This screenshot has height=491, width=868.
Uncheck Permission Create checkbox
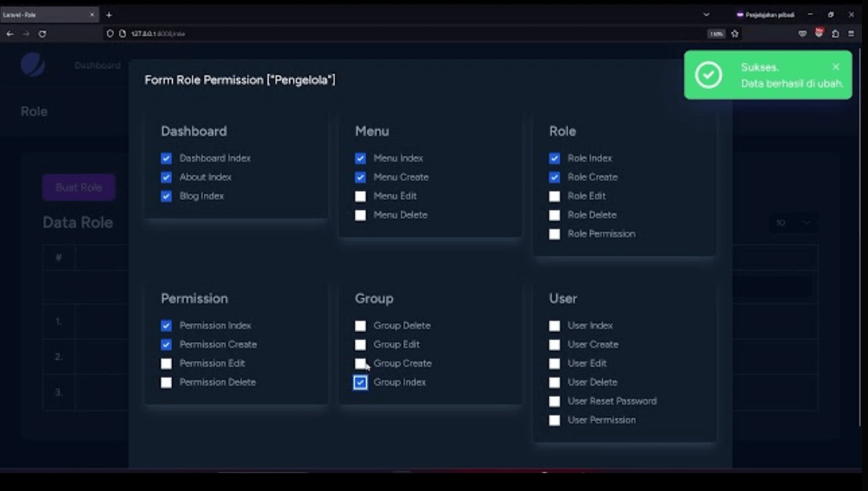[x=166, y=345]
